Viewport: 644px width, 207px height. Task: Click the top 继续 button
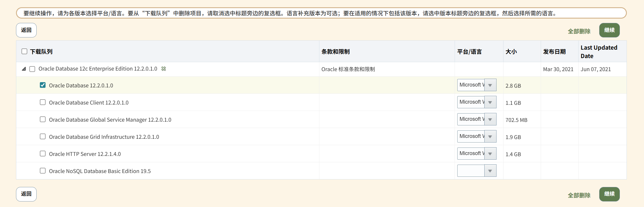(609, 30)
